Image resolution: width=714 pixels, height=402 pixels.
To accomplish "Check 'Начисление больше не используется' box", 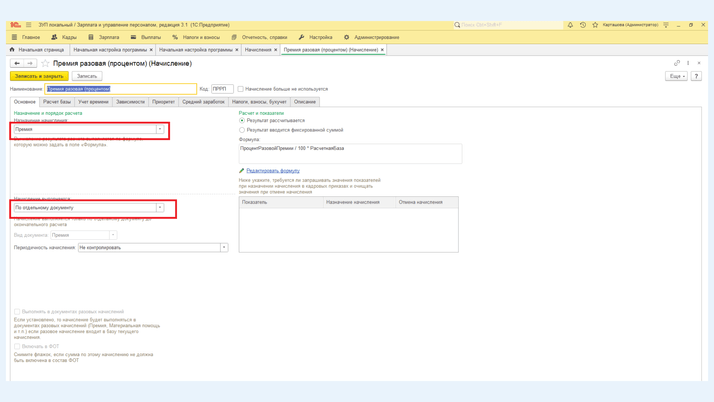I will coord(241,89).
